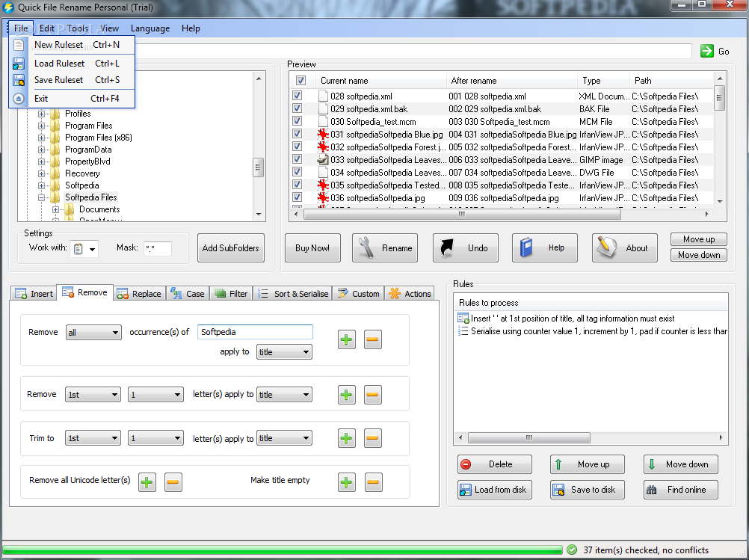Screen dimensions: 749x560
Task: Open the About dialog button
Action: coord(624,248)
